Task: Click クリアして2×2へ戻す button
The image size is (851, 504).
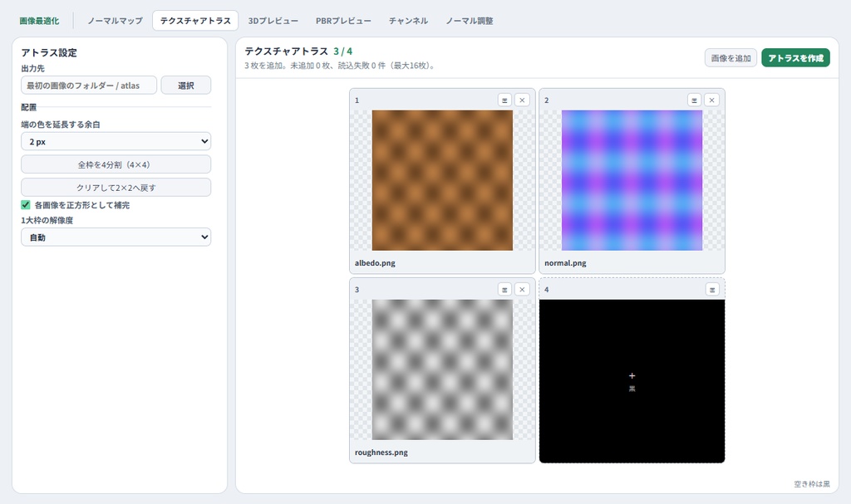Action: click(116, 187)
